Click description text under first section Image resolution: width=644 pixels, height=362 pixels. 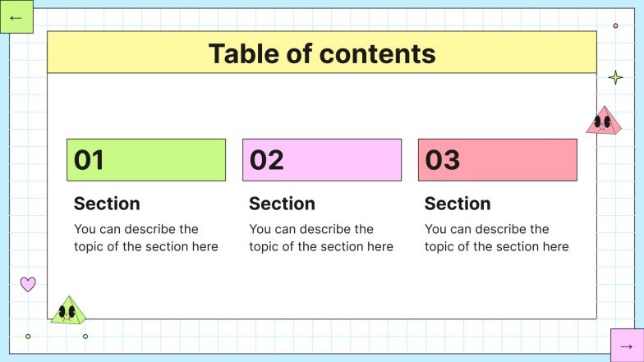click(146, 238)
